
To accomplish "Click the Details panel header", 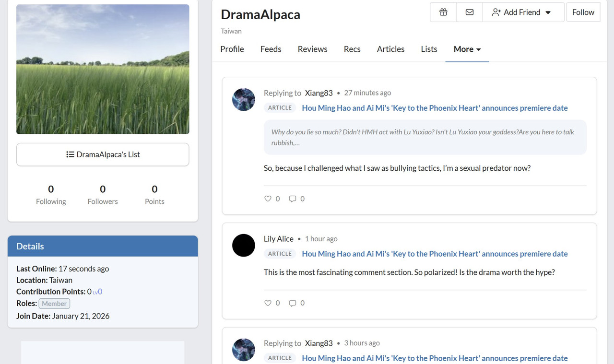I will tap(103, 246).
